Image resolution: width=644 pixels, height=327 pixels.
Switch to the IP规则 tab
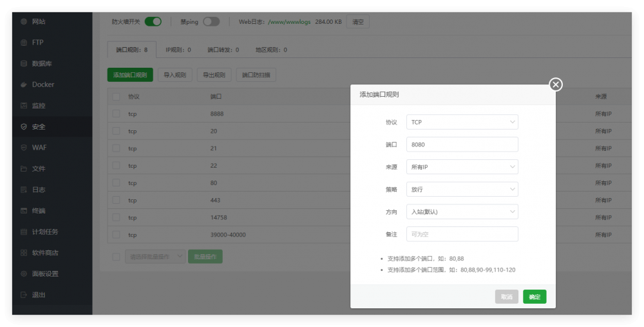[x=178, y=50]
